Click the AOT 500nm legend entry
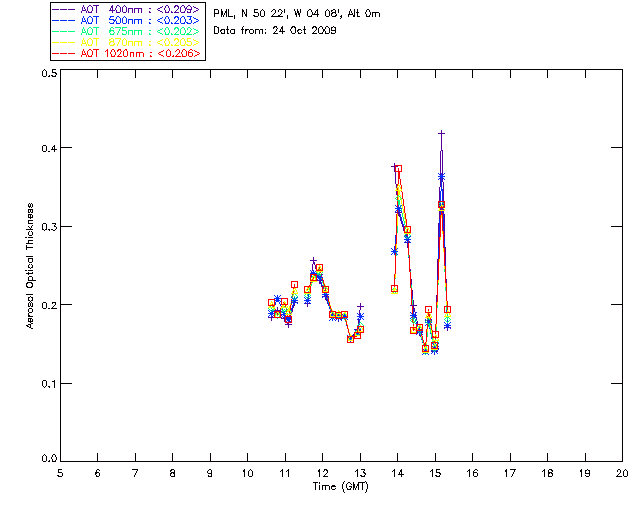Screen dimensions: 640x512 126,20
